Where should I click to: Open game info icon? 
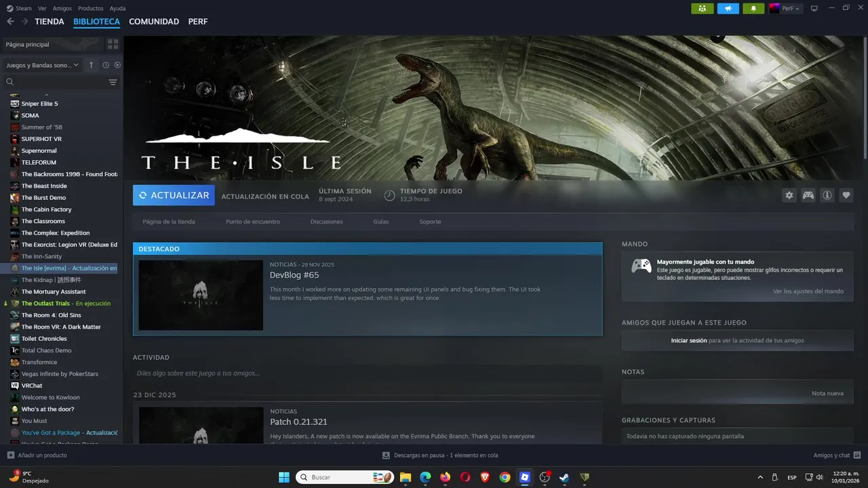827,195
